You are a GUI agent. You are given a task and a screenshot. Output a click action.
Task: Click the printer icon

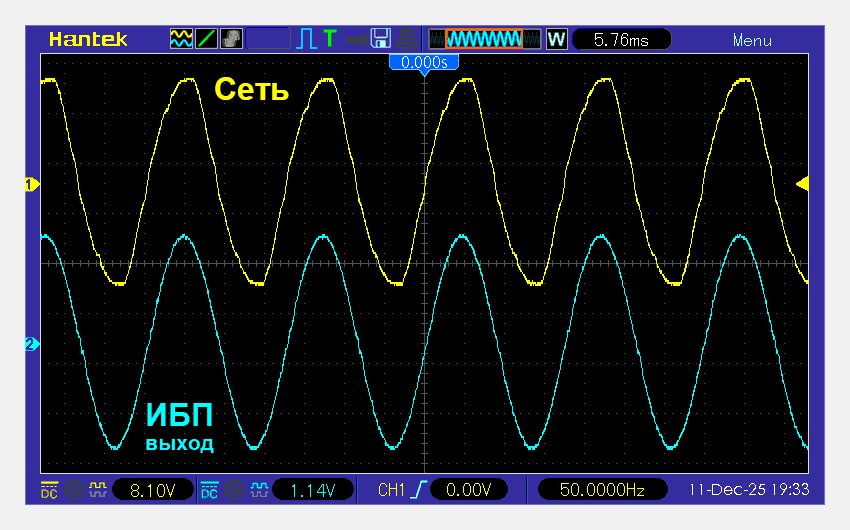tap(406, 39)
